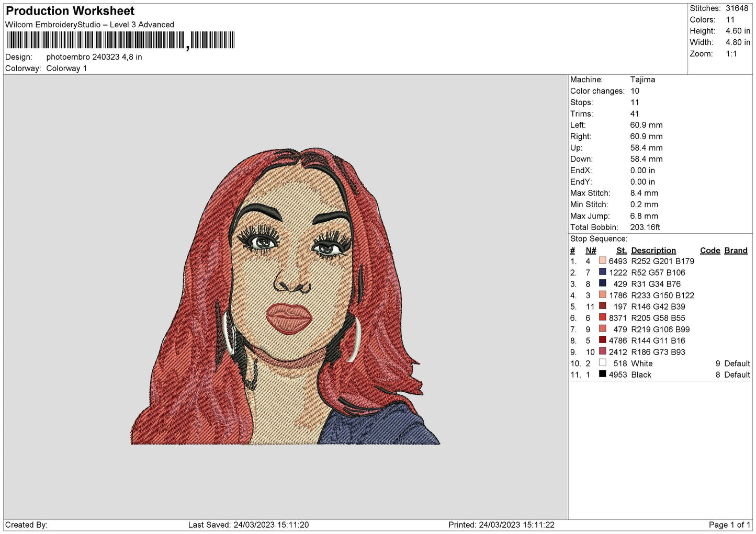This screenshot has width=756, height=534.
Task: Click the Max Jump value 6.8 mm
Action: pyautogui.click(x=644, y=216)
